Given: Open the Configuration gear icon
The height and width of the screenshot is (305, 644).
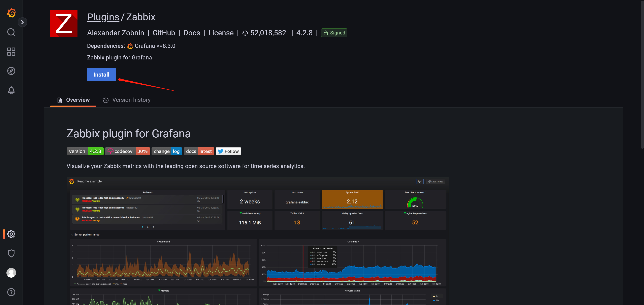Looking at the screenshot, I should click(11, 234).
